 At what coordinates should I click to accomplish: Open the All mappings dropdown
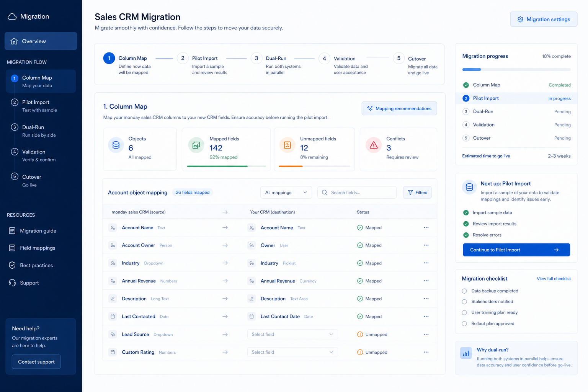click(x=286, y=193)
